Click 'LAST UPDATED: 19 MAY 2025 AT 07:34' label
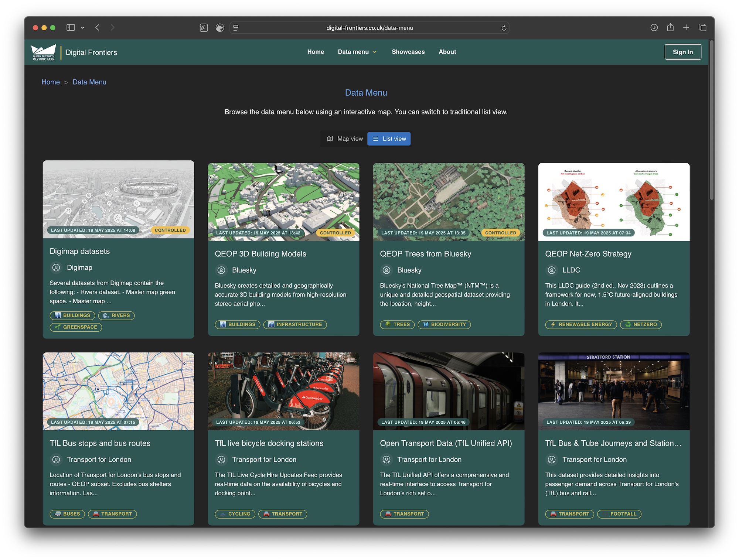The image size is (739, 560). point(589,233)
